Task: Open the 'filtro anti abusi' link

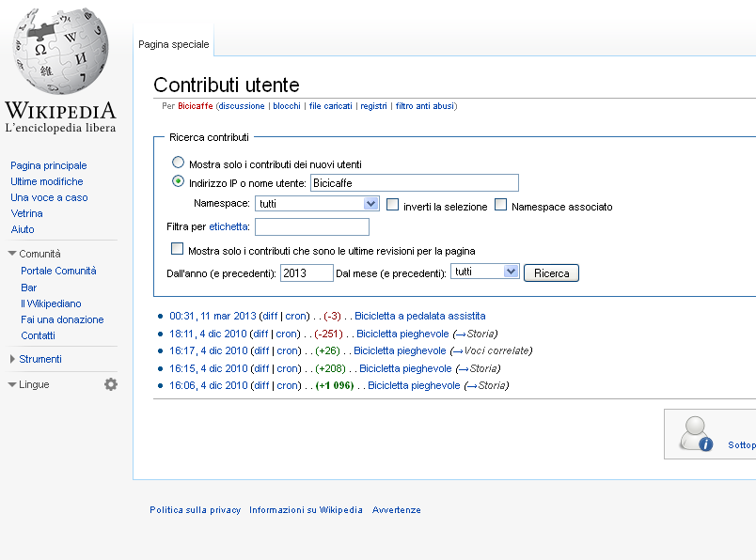Action: (x=425, y=106)
